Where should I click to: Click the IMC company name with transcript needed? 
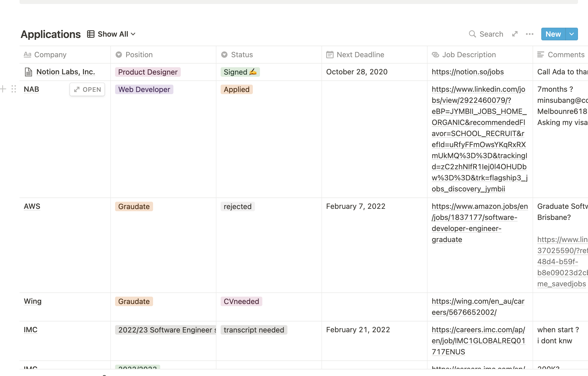point(31,330)
